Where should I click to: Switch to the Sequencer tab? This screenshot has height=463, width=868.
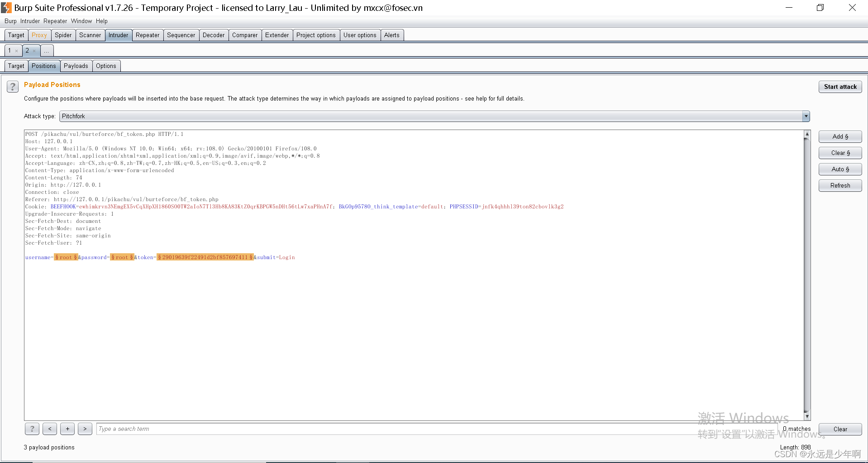[181, 35]
